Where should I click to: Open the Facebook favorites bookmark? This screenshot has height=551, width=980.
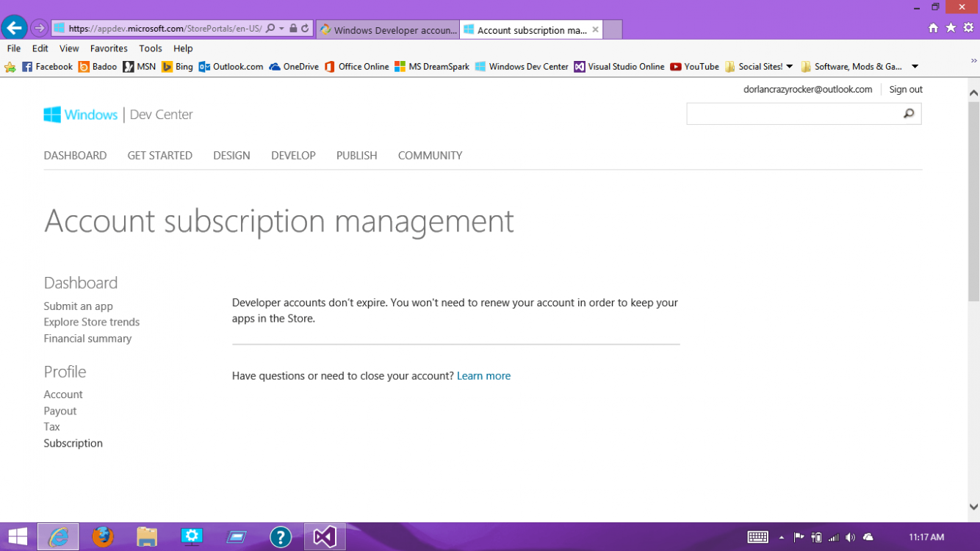click(x=47, y=67)
